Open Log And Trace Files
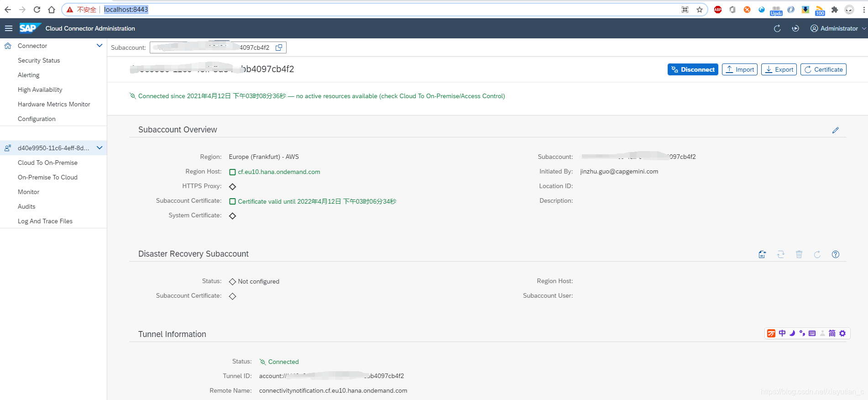868x400 pixels. [45, 221]
